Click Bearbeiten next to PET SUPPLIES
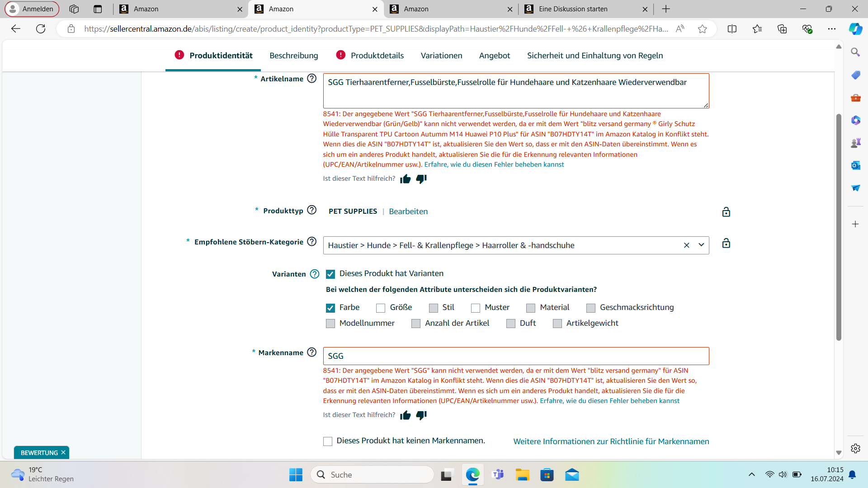The image size is (868, 488). [408, 211]
